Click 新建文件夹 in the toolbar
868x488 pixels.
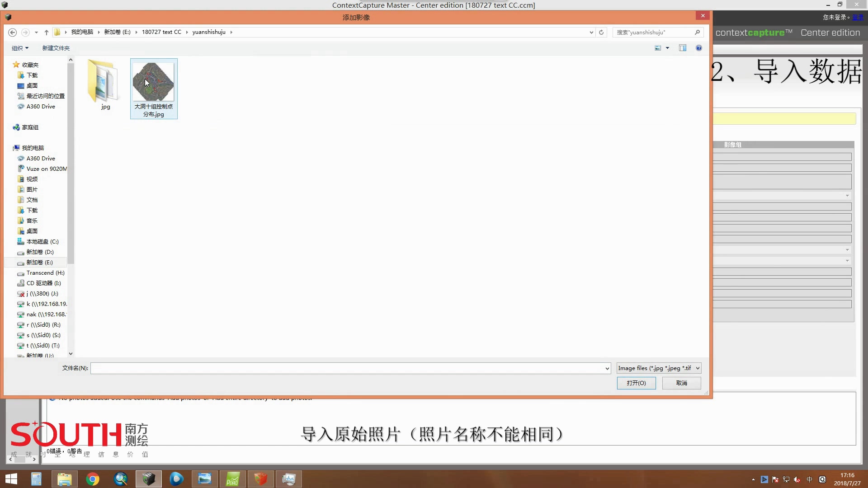pos(56,48)
